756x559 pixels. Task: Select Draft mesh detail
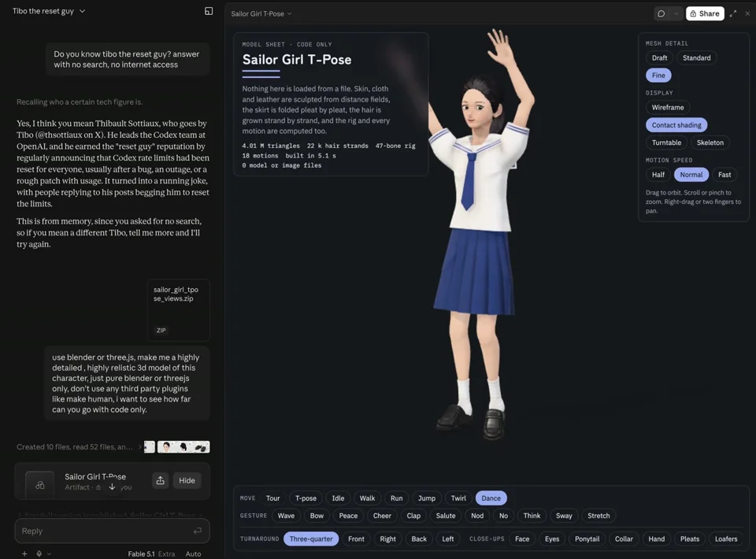659,57
